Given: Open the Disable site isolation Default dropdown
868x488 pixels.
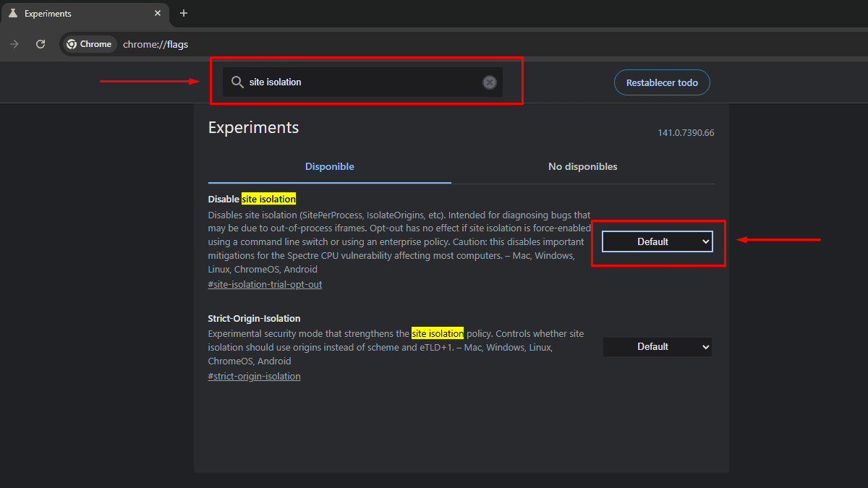Looking at the screenshot, I should (x=657, y=242).
